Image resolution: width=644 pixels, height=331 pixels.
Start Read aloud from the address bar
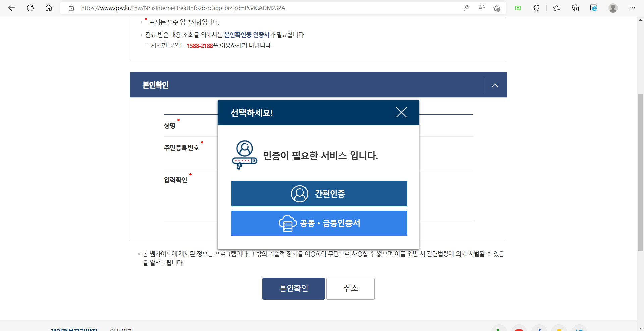481,8
